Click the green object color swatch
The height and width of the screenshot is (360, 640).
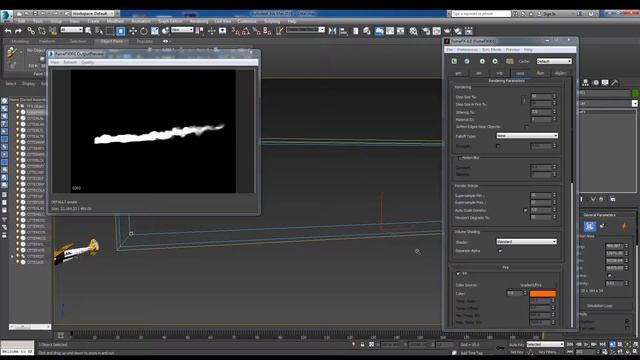click(635, 93)
